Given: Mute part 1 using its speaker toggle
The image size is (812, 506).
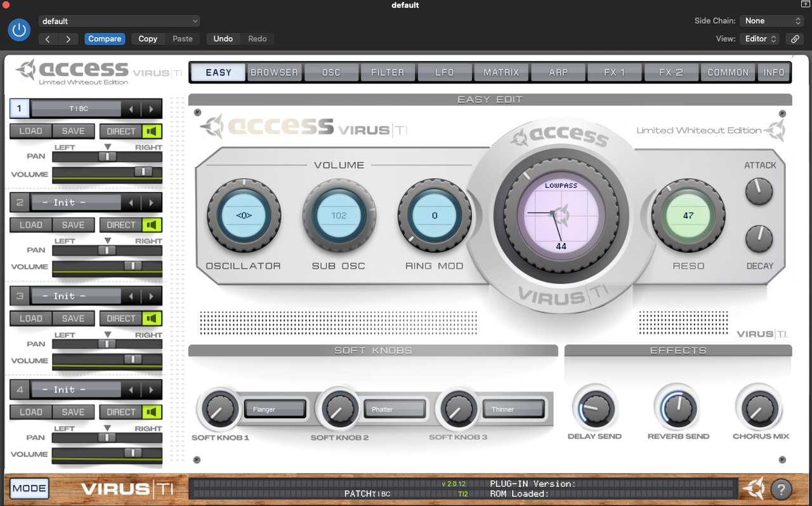Looking at the screenshot, I should pyautogui.click(x=151, y=131).
